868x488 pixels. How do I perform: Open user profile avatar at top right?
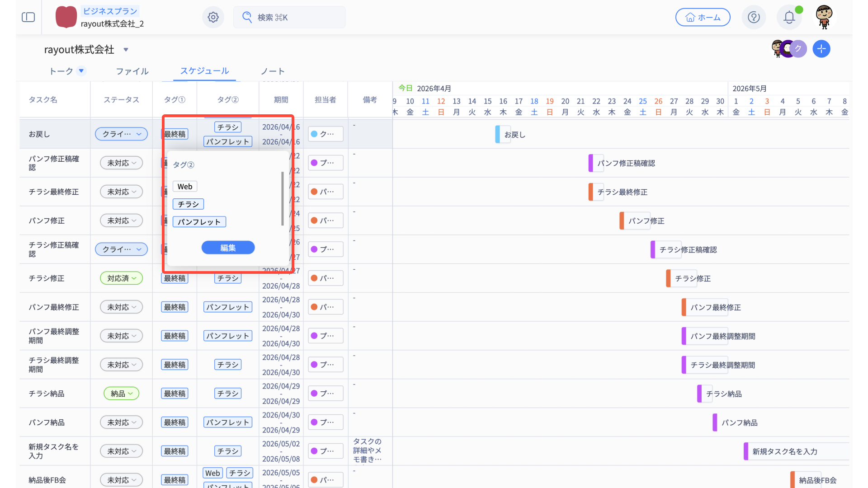(824, 17)
